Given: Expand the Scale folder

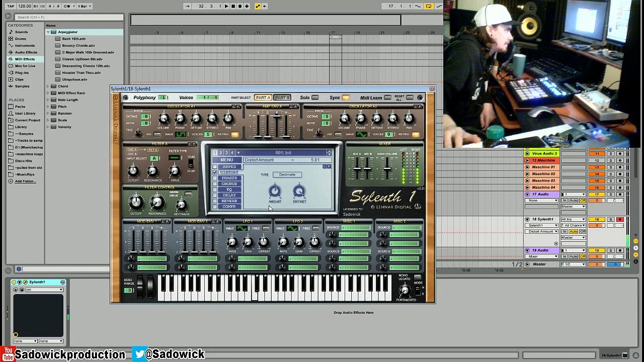Looking at the screenshot, I should tap(48, 120).
